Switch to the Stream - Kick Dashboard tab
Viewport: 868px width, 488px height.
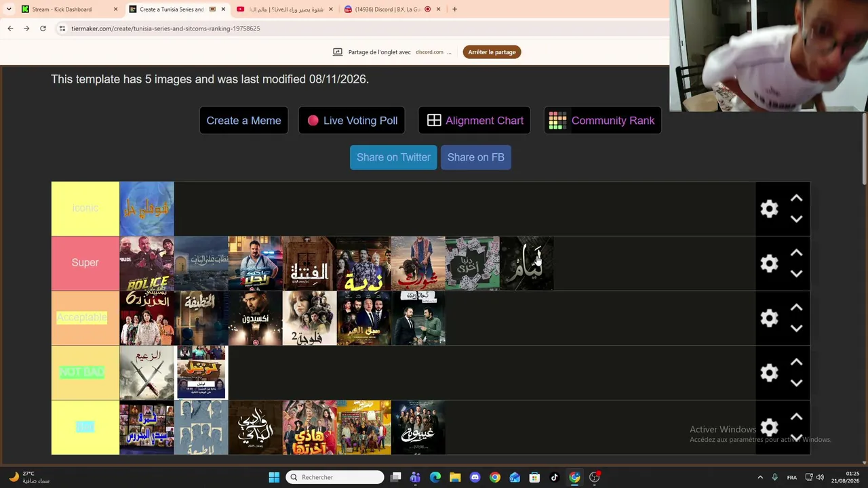(x=62, y=9)
